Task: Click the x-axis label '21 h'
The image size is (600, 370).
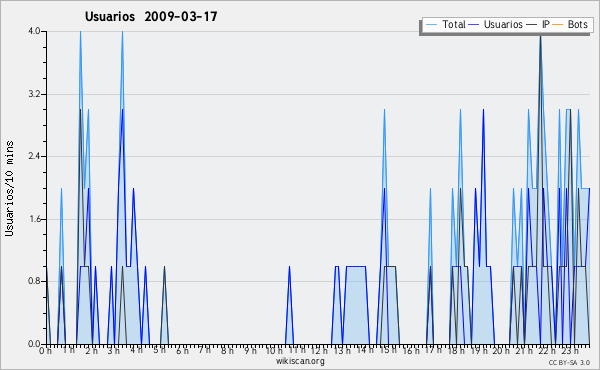Action: pos(524,350)
